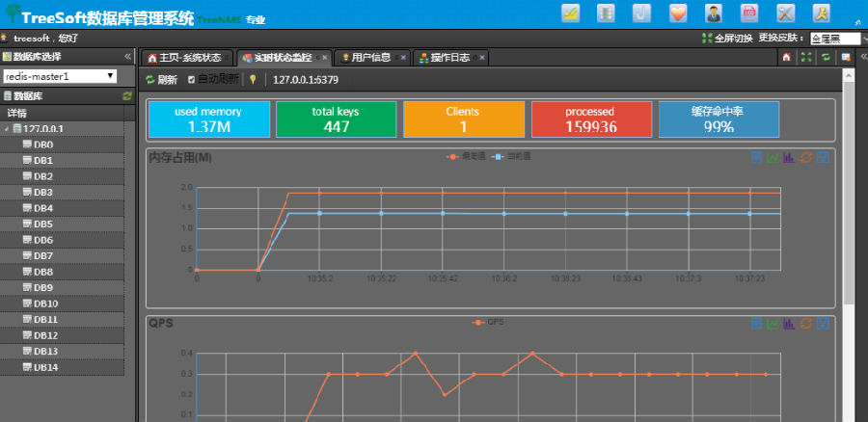The height and width of the screenshot is (422, 868).
Task: Switch to the 主页-系统状态 tab
Action: click(189, 58)
